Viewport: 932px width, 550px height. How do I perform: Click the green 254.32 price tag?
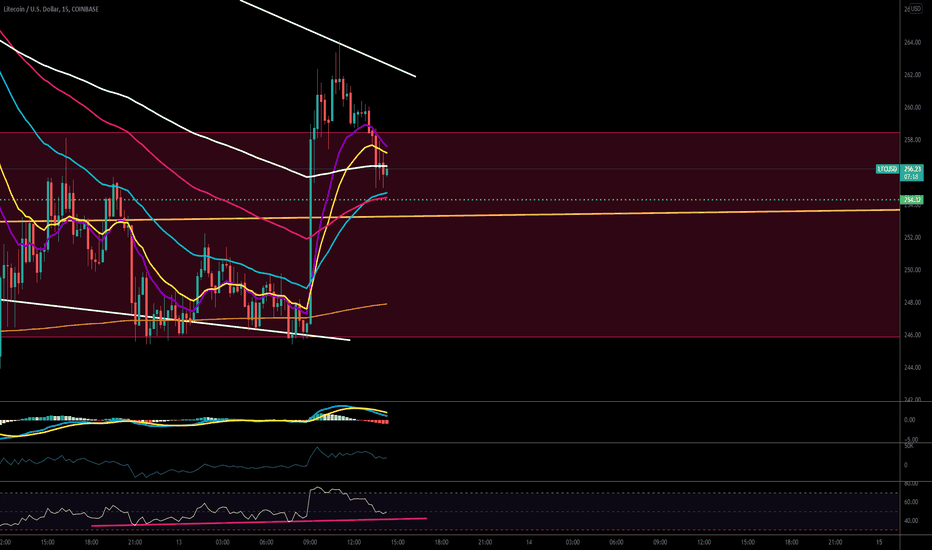[912, 200]
